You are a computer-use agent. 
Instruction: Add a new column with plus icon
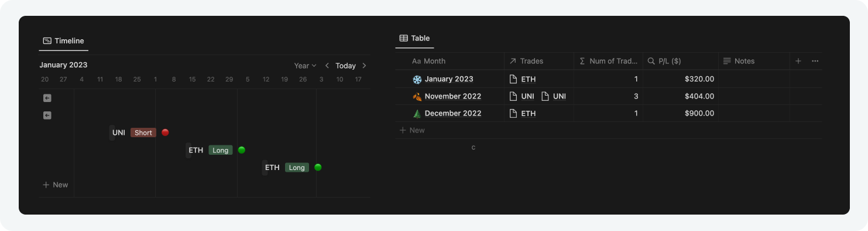pyautogui.click(x=798, y=61)
